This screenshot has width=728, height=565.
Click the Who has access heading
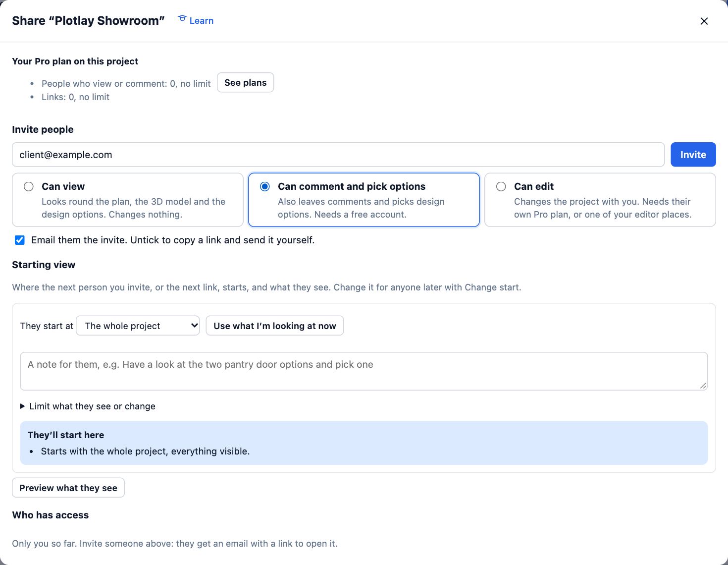coord(51,515)
